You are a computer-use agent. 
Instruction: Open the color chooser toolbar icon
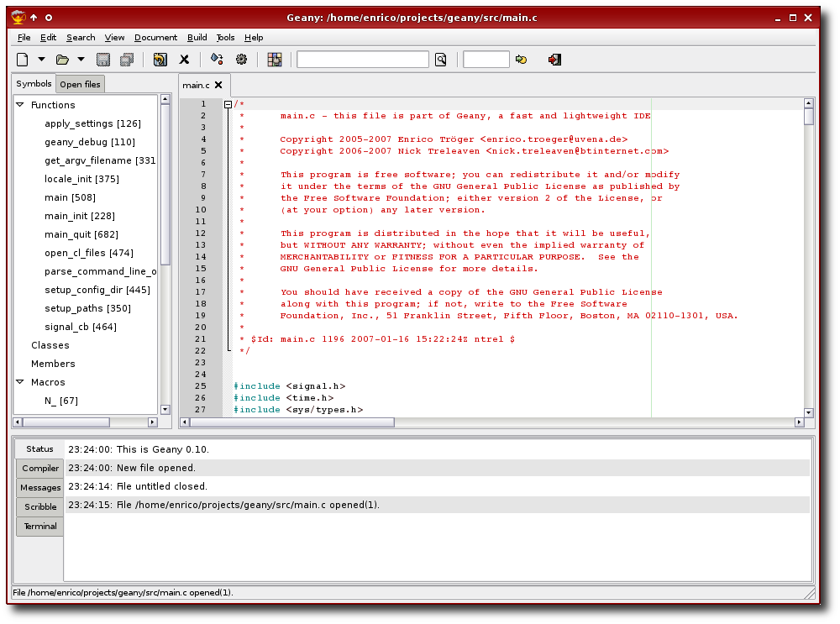[275, 60]
